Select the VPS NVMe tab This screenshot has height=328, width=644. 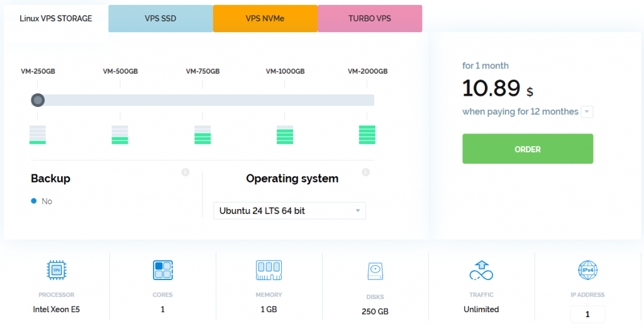pos(265,18)
